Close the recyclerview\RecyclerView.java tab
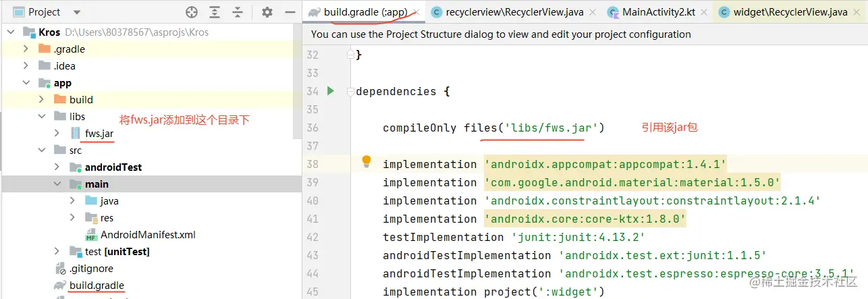Screen dimensions: 868x299 coord(593,12)
